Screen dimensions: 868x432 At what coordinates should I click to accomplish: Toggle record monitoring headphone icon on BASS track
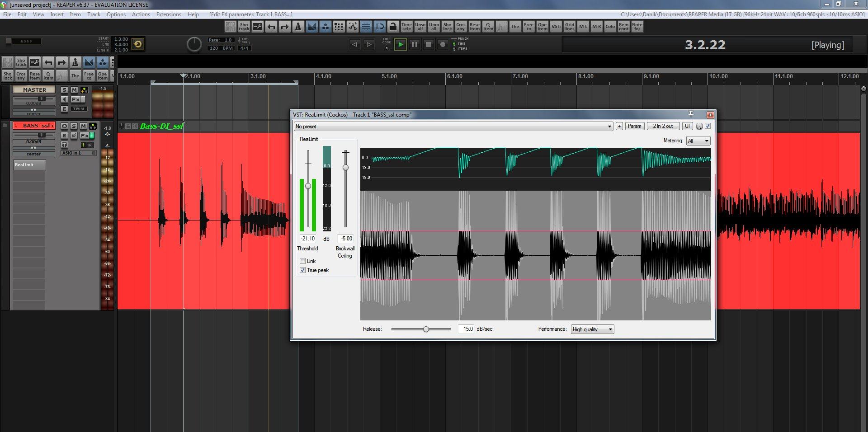click(64, 145)
